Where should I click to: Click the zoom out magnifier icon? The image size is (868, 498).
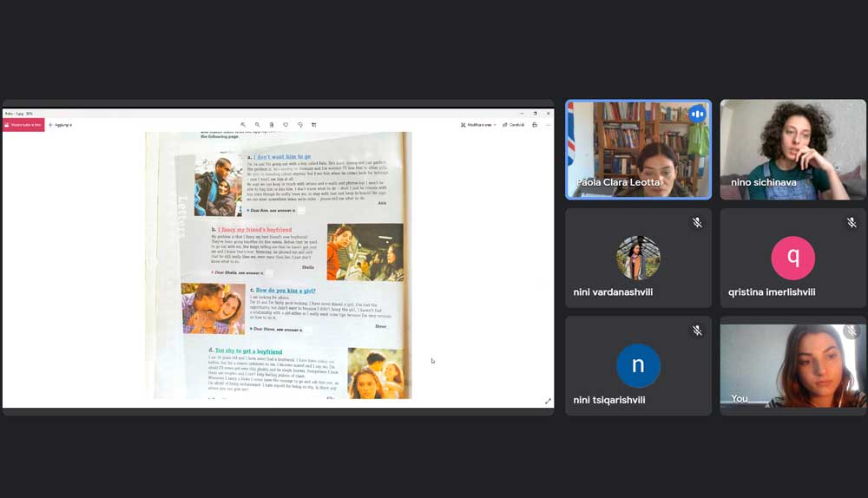click(x=257, y=125)
